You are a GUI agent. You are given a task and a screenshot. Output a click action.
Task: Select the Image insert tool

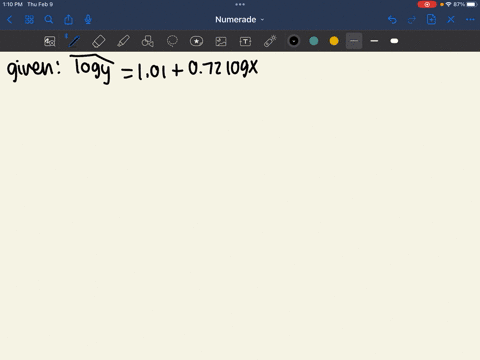pyautogui.click(x=221, y=41)
